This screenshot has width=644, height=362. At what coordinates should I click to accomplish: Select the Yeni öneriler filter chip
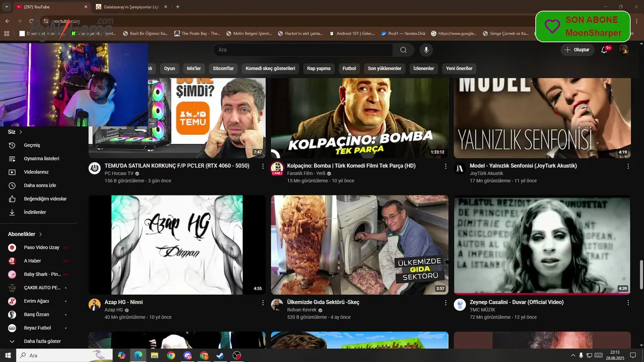pos(459,68)
